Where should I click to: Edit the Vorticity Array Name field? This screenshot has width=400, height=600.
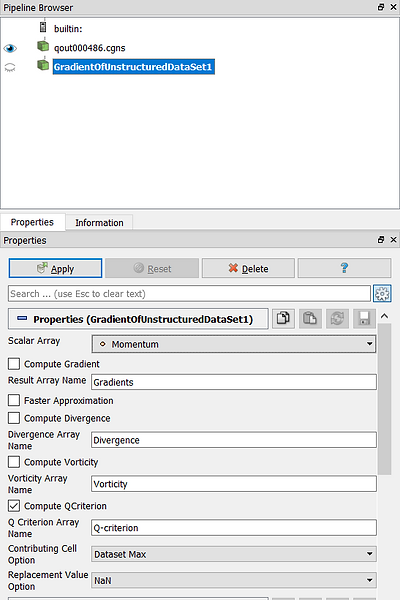pos(234,484)
